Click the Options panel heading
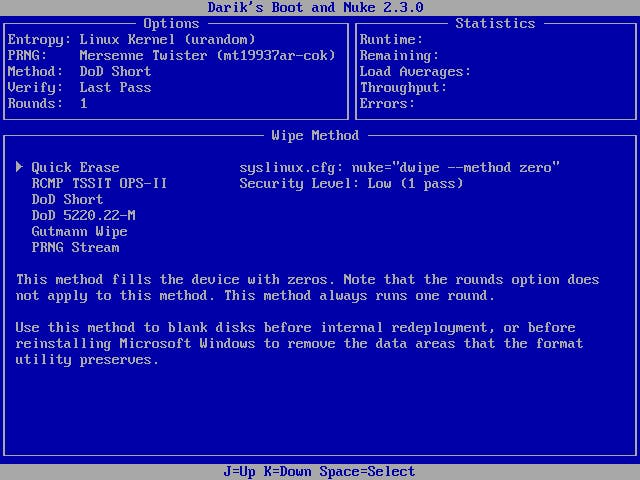640x480 pixels. (x=171, y=23)
